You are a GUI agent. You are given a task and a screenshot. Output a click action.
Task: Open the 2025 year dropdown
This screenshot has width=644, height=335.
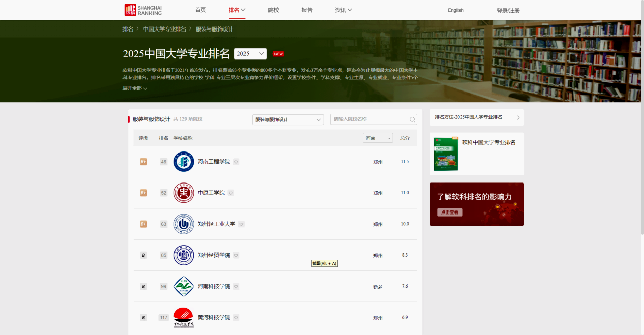coord(251,54)
